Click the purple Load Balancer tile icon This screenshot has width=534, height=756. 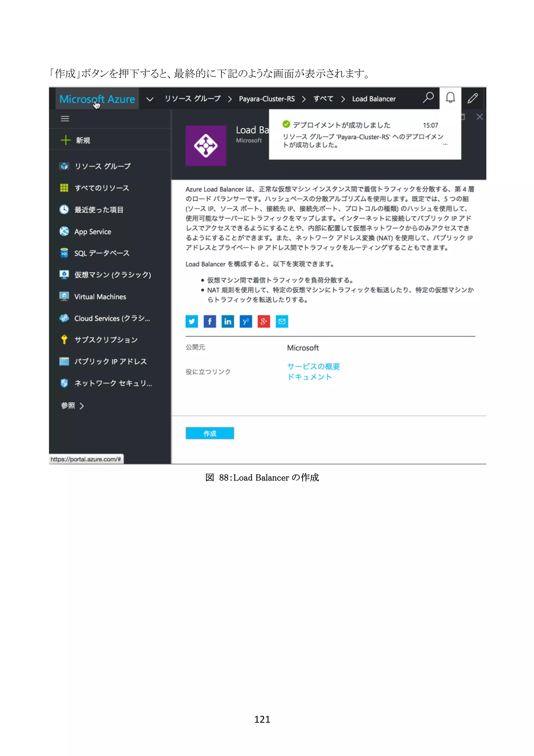[x=206, y=146]
